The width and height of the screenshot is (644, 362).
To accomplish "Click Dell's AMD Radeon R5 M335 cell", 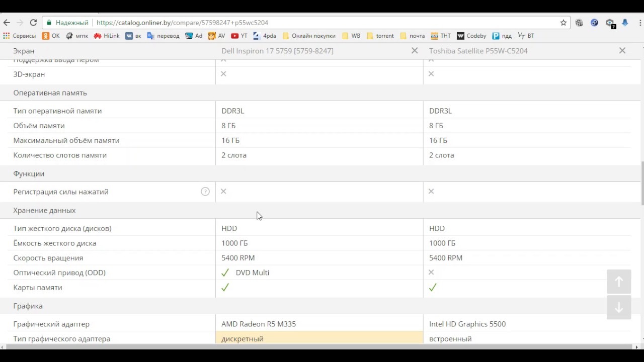I will 319,324.
